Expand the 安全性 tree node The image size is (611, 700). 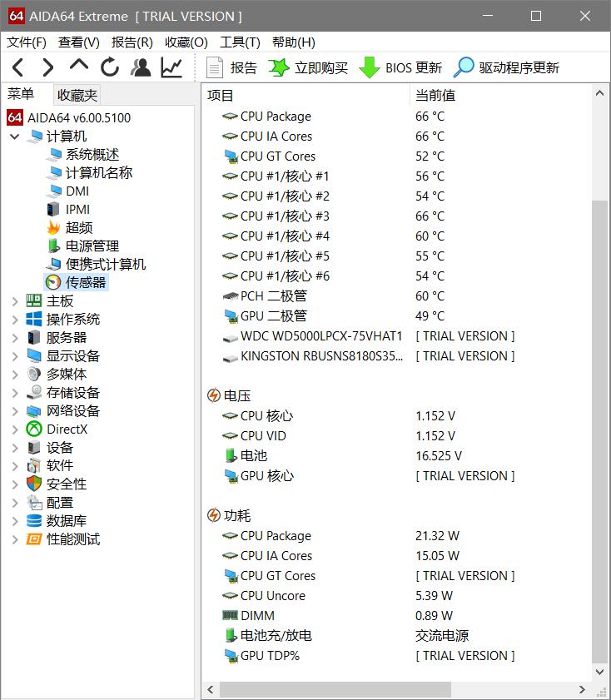(x=15, y=484)
